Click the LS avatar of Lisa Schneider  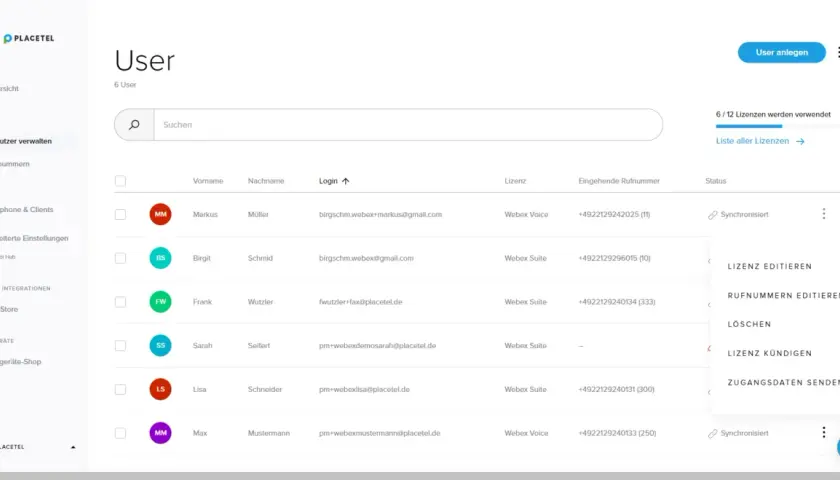pos(160,389)
